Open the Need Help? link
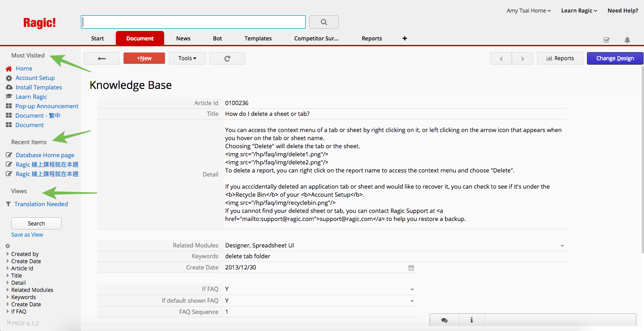The width and height of the screenshot is (644, 331). coord(623,11)
